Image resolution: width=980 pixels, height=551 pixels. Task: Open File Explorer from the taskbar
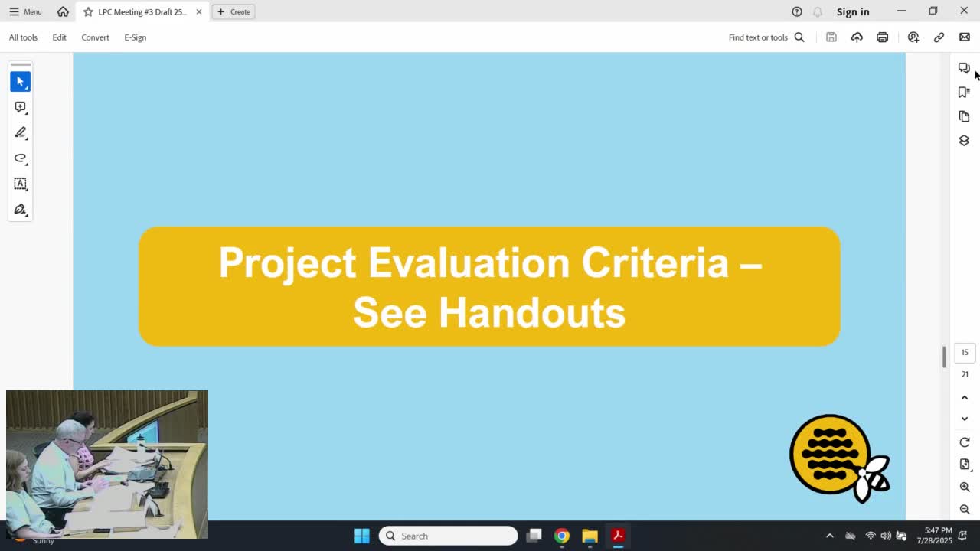tap(590, 536)
